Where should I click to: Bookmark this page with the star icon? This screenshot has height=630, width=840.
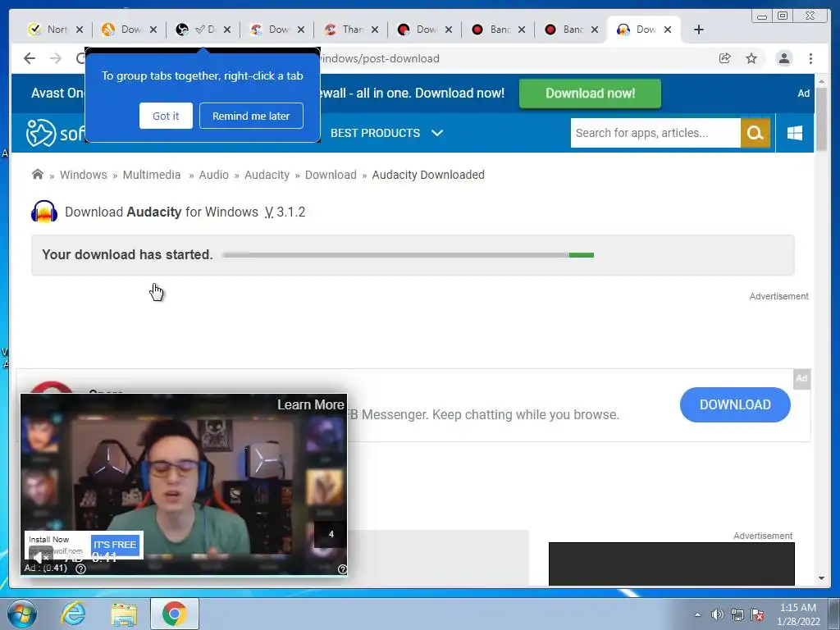751,58
